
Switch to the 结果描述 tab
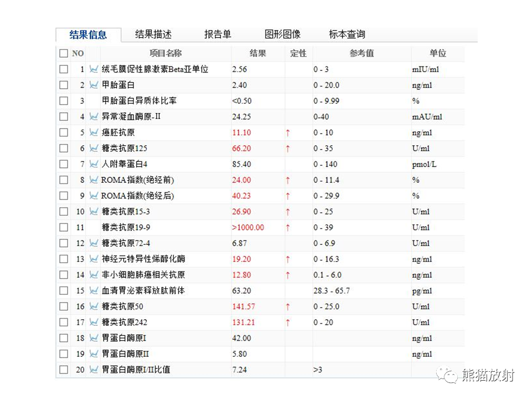pyautogui.click(x=154, y=34)
